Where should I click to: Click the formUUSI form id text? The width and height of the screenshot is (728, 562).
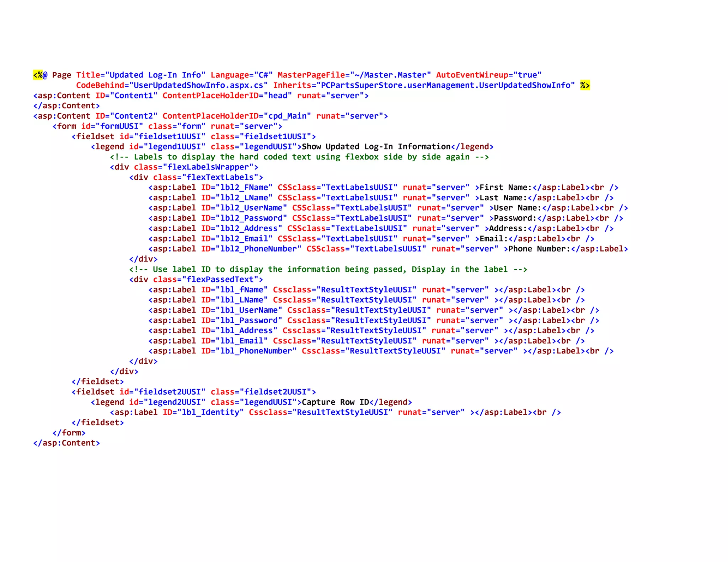(119, 126)
